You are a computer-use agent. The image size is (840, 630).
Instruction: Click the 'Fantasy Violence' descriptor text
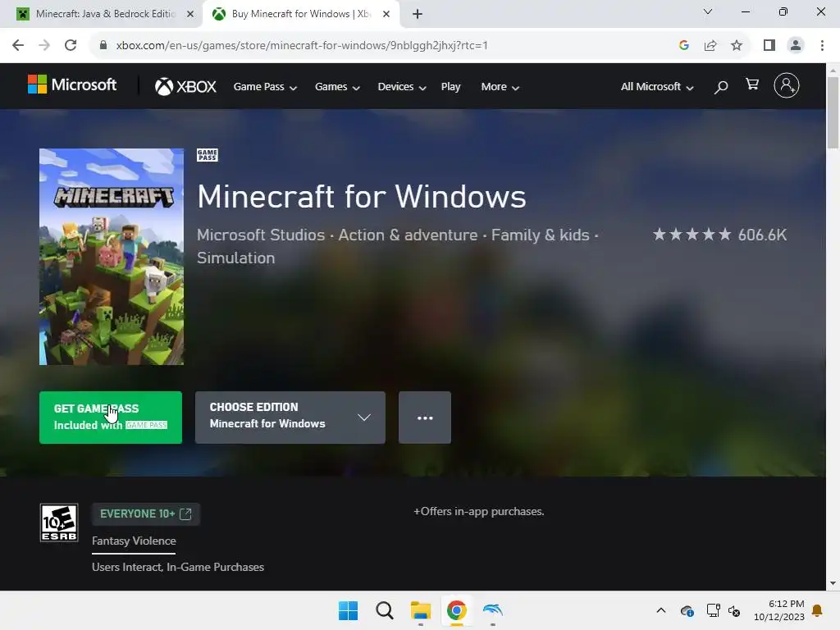[x=134, y=541]
